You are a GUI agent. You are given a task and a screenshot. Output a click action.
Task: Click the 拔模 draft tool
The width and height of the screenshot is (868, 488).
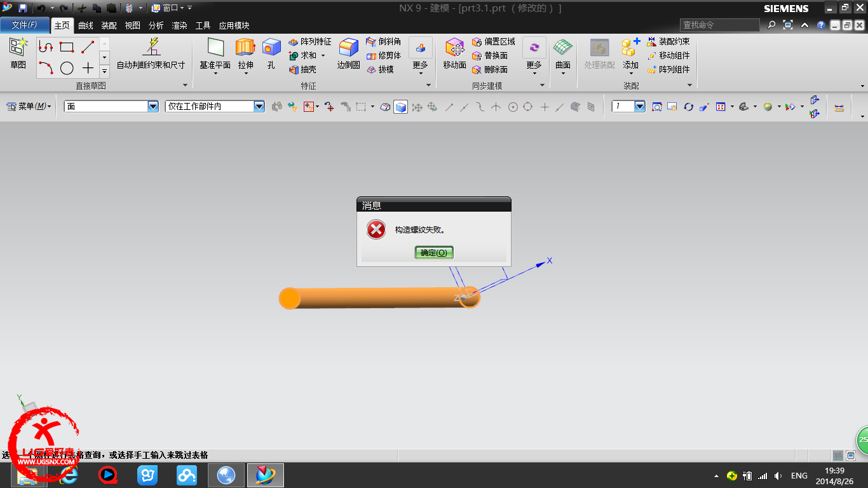point(380,69)
